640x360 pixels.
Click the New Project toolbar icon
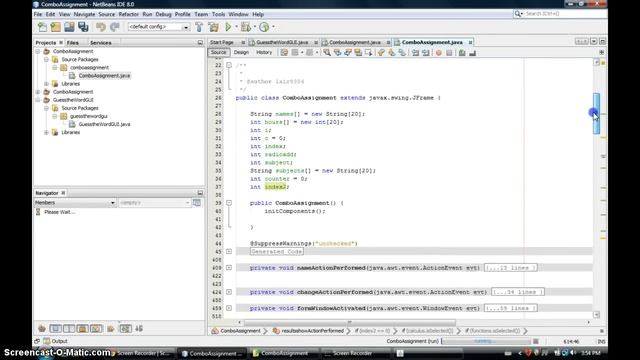[x=56, y=27]
